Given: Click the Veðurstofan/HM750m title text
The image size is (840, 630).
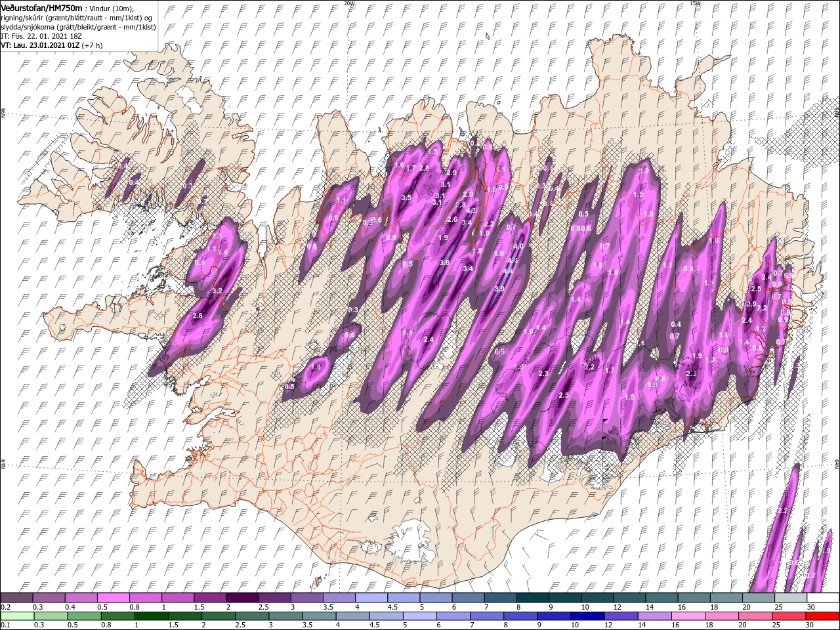Looking at the screenshot, I should coord(41,7).
